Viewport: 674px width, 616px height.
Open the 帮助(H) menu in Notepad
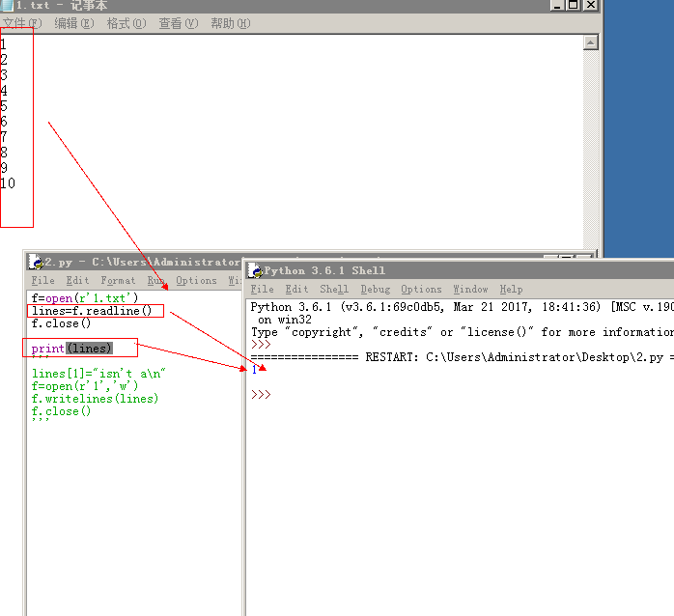click(x=230, y=23)
